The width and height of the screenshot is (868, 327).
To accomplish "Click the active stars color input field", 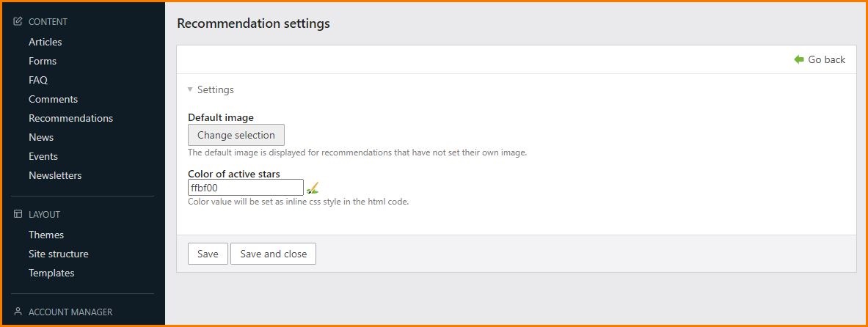I will click(245, 188).
